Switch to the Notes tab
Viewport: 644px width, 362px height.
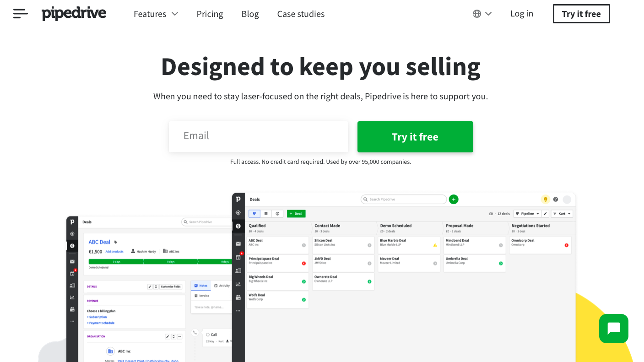point(201,286)
